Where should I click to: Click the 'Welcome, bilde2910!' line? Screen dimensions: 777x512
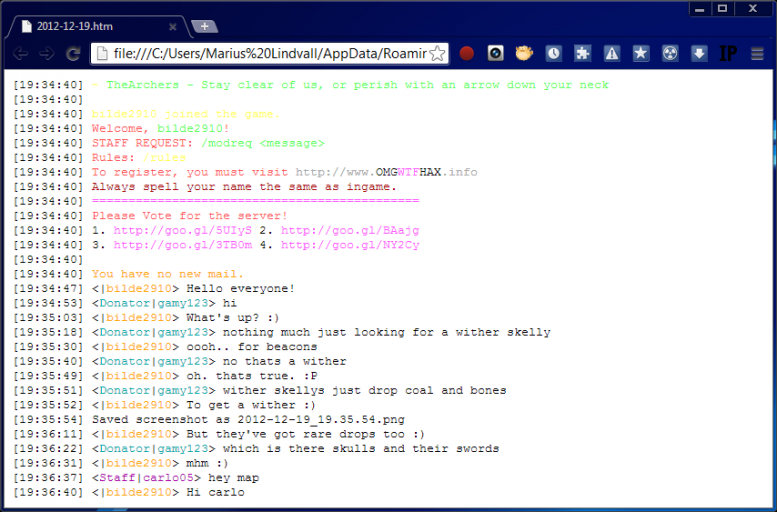[x=161, y=128]
